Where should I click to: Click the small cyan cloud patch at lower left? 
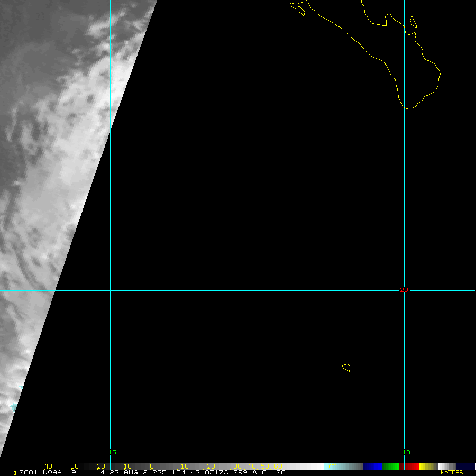pos(14,407)
